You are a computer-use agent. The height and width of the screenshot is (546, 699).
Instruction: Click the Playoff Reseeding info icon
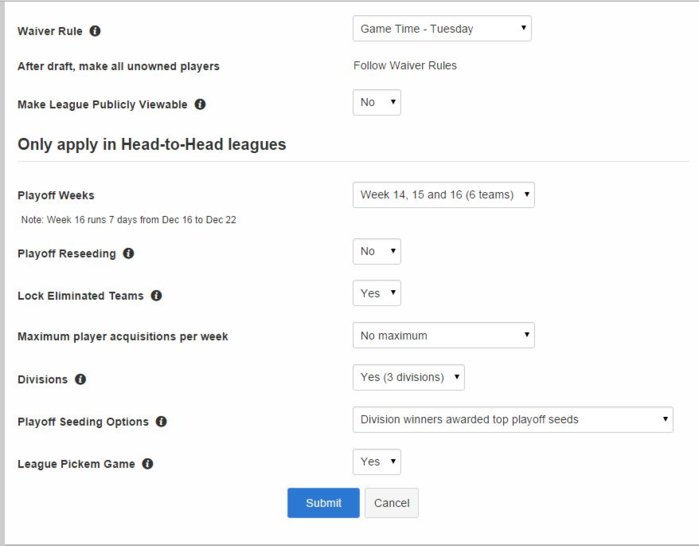click(x=128, y=254)
